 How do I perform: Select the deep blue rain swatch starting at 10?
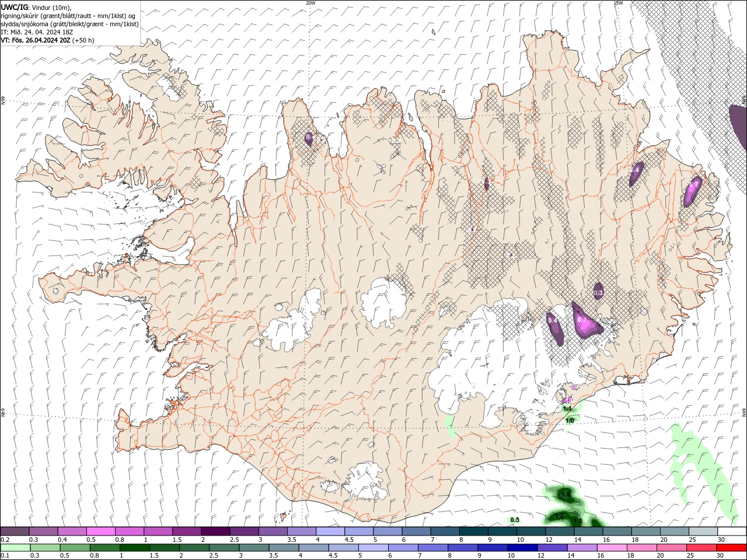tap(522, 548)
